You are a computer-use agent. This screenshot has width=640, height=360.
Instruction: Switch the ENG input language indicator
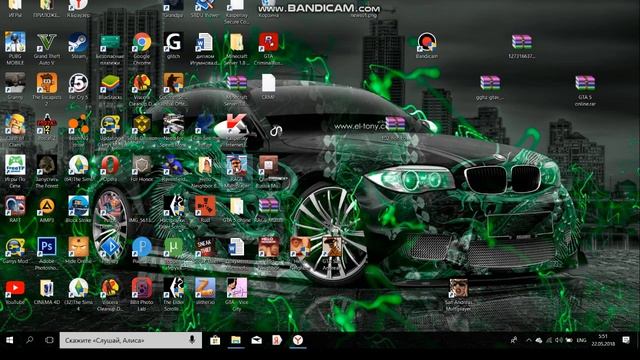click(582, 340)
